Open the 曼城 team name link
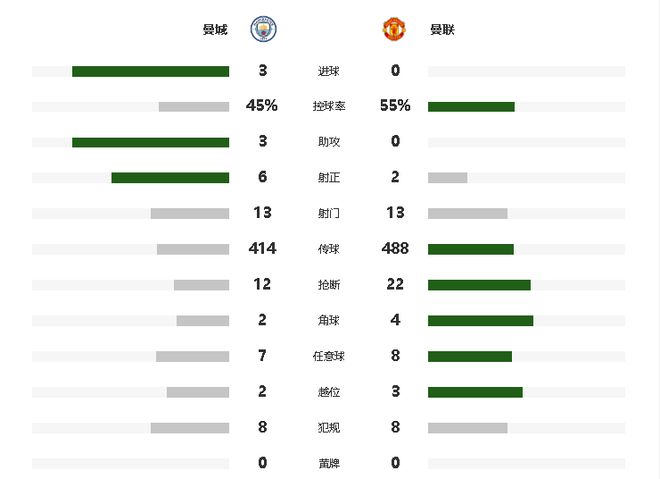The width and height of the screenshot is (660, 479). click(215, 29)
